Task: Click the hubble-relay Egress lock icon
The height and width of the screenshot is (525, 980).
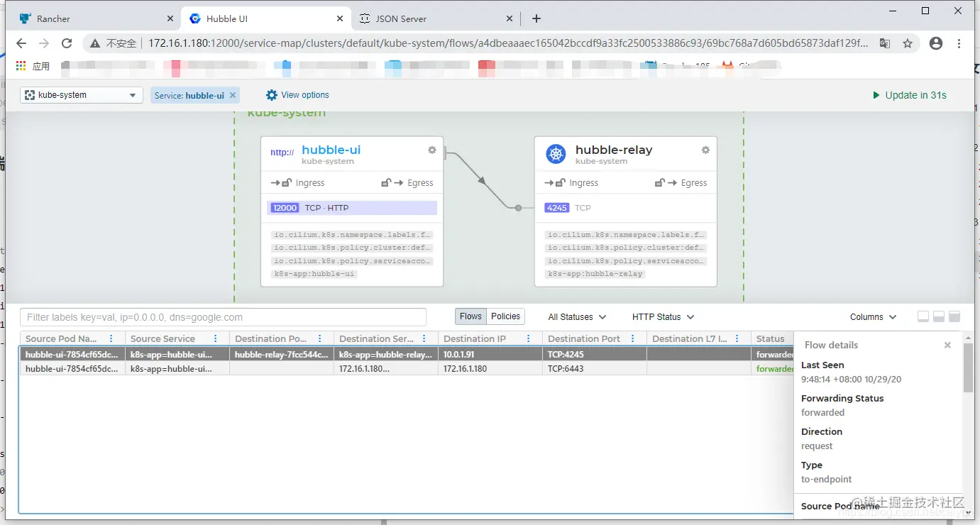Action: pos(660,182)
